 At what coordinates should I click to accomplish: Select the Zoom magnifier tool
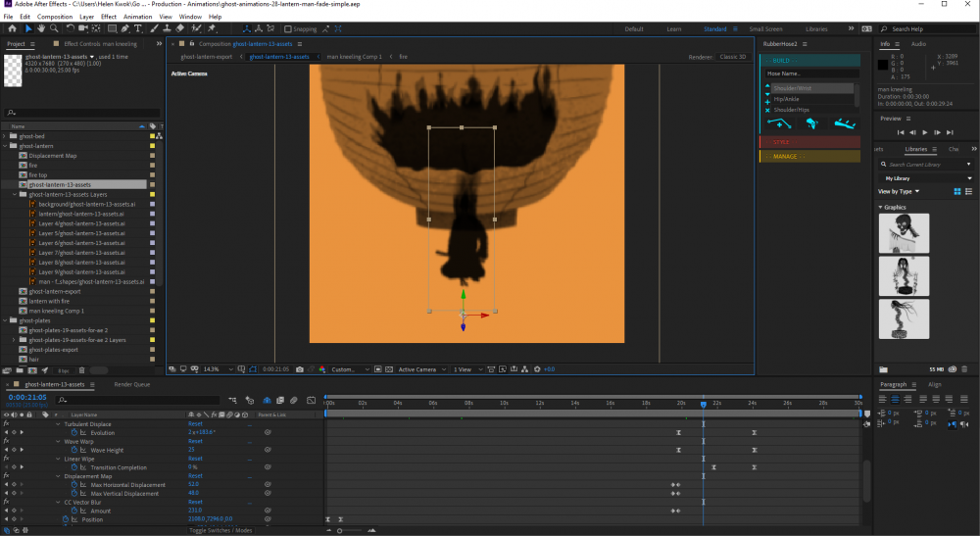[x=55, y=28]
